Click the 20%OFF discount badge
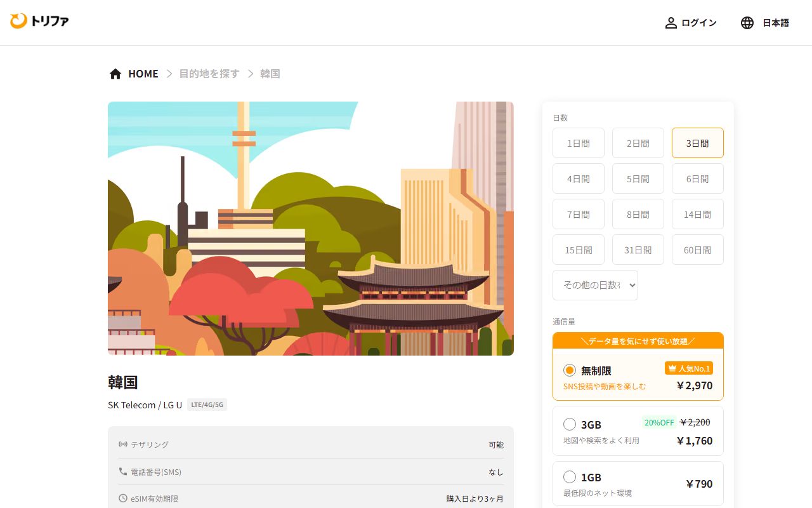Viewport: 812px width, 508px height. tap(659, 422)
